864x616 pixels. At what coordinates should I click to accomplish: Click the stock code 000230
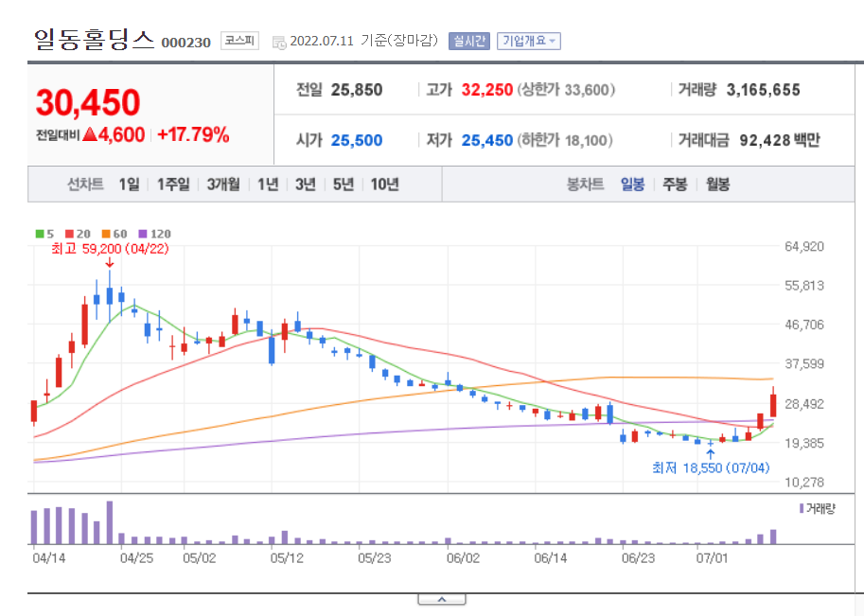coord(186,43)
